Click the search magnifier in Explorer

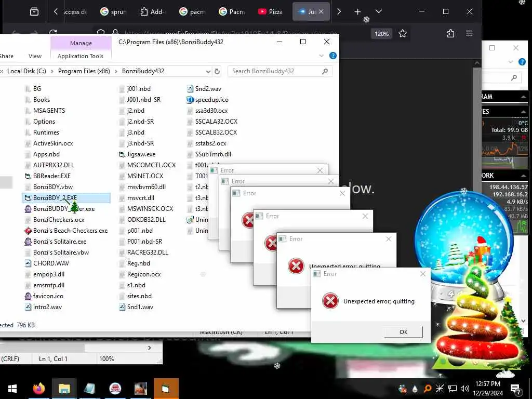pyautogui.click(x=325, y=71)
